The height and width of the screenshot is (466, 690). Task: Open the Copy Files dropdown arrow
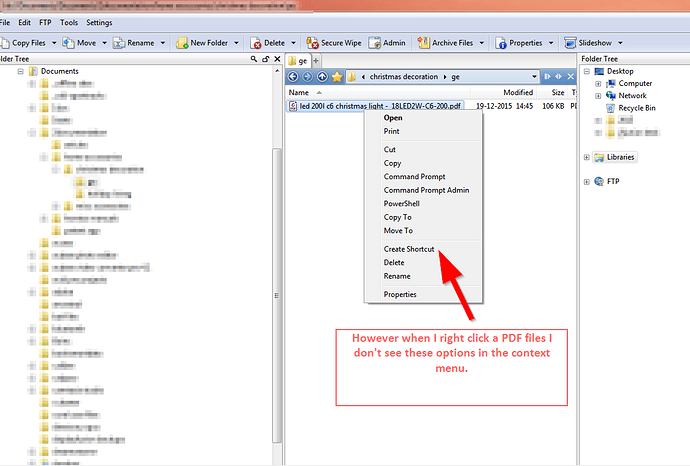point(54,43)
